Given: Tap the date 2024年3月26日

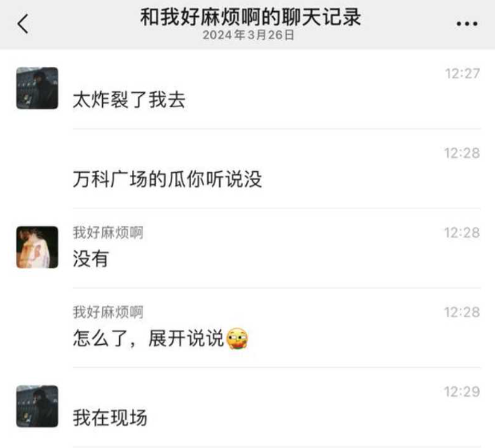Looking at the screenshot, I should tap(249, 35).
